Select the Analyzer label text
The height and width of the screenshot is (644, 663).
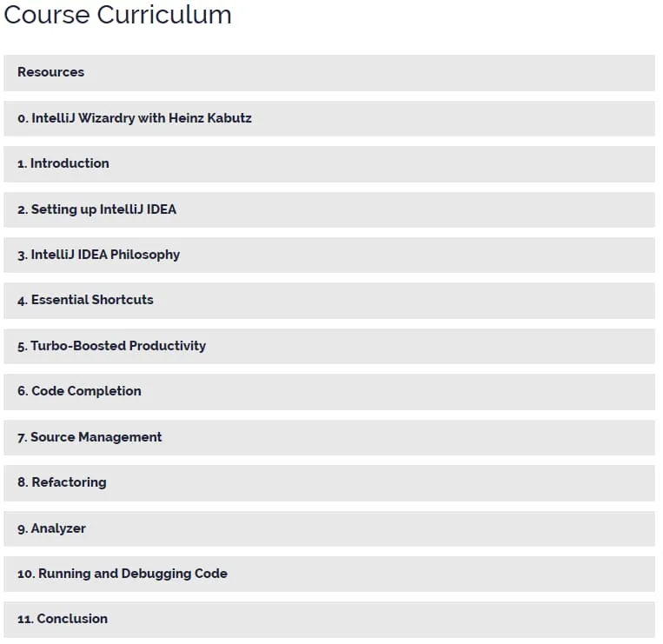(x=58, y=528)
